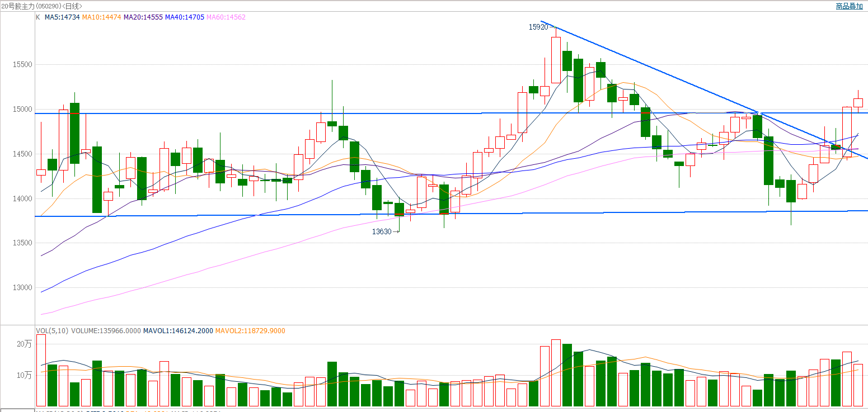Click the 10万 volume axis label
868x412 pixels.
25,375
